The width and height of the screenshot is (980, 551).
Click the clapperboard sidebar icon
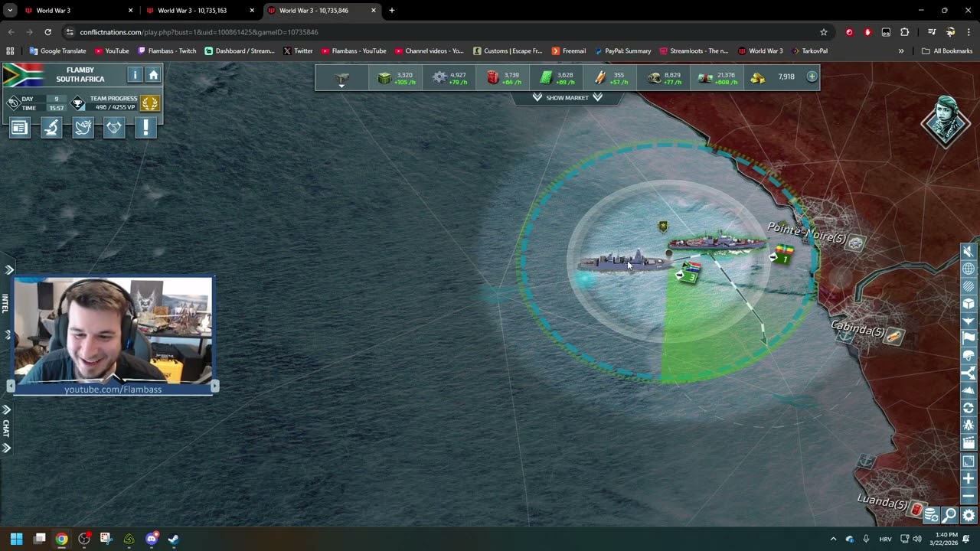coord(969,443)
